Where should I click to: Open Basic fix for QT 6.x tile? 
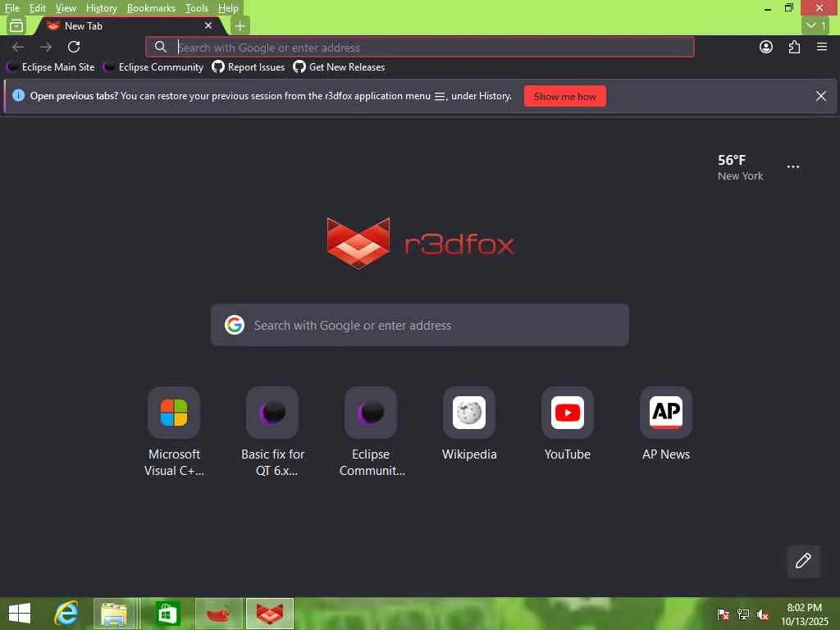point(272,431)
